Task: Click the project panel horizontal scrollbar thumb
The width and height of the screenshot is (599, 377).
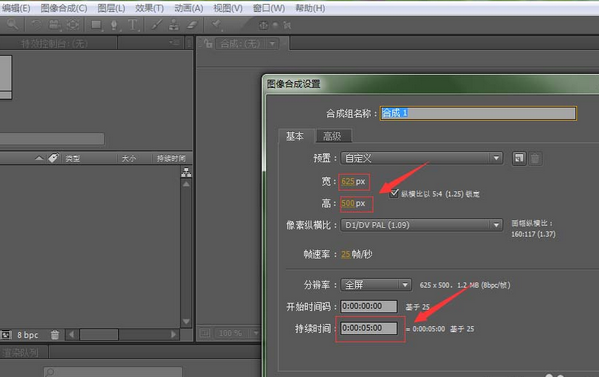Action: pos(99,335)
